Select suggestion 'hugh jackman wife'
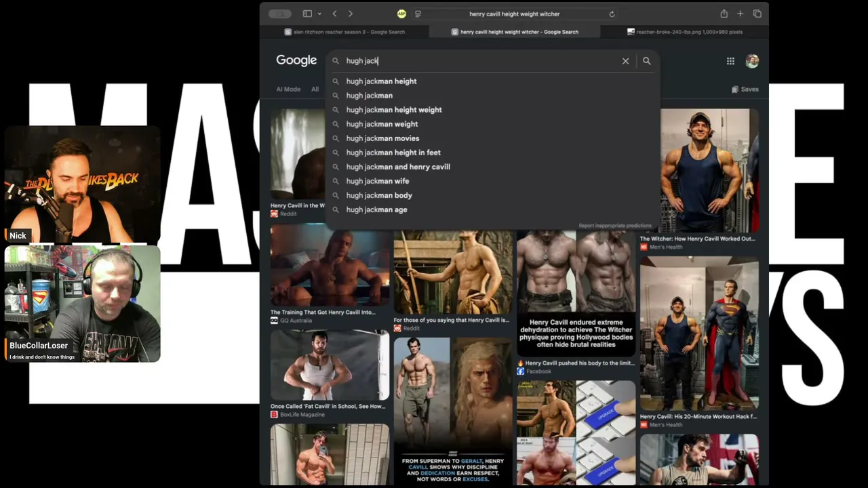Image resolution: width=868 pixels, height=488 pixels. coord(492,181)
